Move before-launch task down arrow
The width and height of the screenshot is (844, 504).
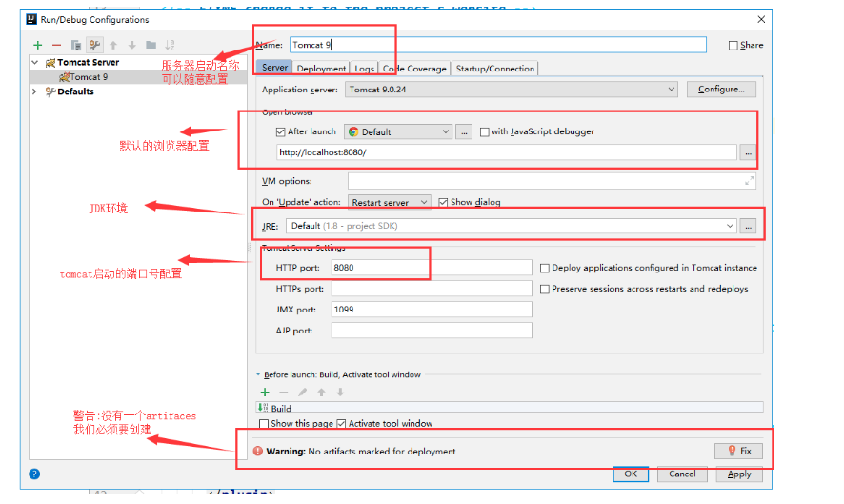(340, 392)
